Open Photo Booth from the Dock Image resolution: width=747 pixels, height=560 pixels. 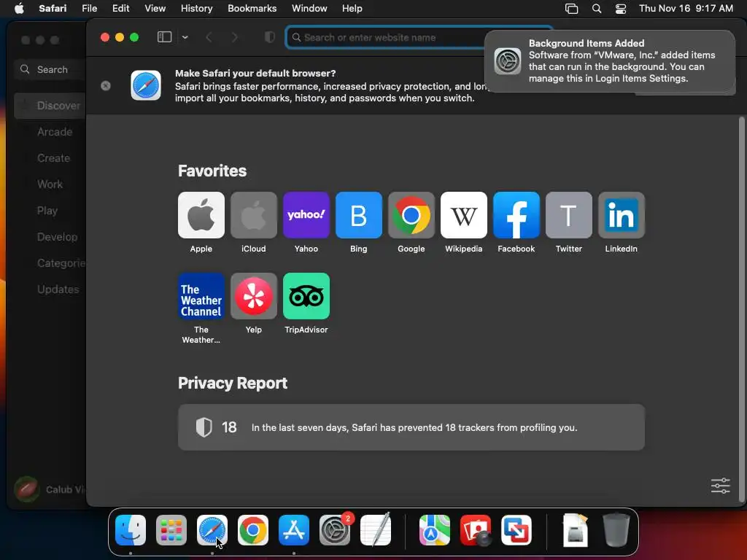(476, 529)
